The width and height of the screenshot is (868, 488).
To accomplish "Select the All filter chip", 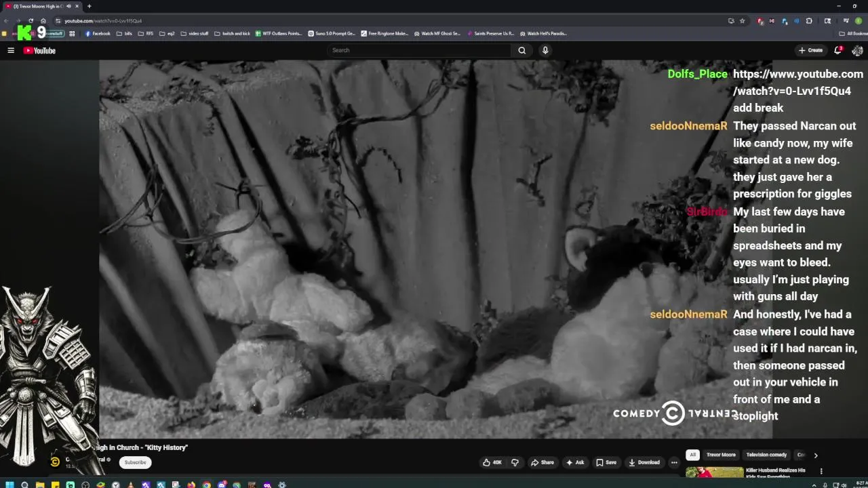I will click(x=692, y=455).
